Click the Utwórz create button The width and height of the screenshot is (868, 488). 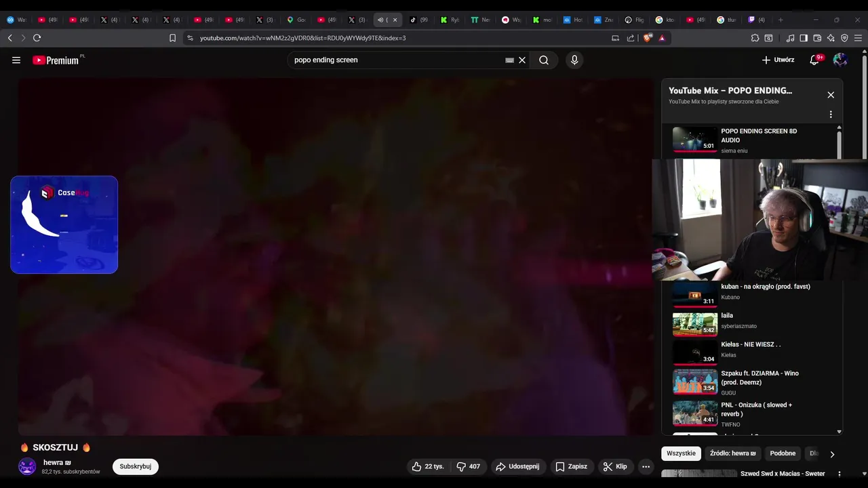(x=778, y=60)
